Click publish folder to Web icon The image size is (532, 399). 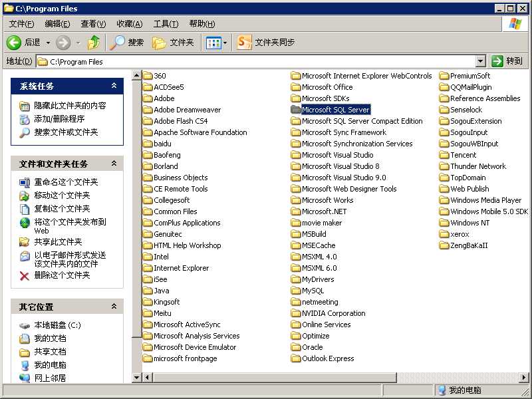[25, 223]
